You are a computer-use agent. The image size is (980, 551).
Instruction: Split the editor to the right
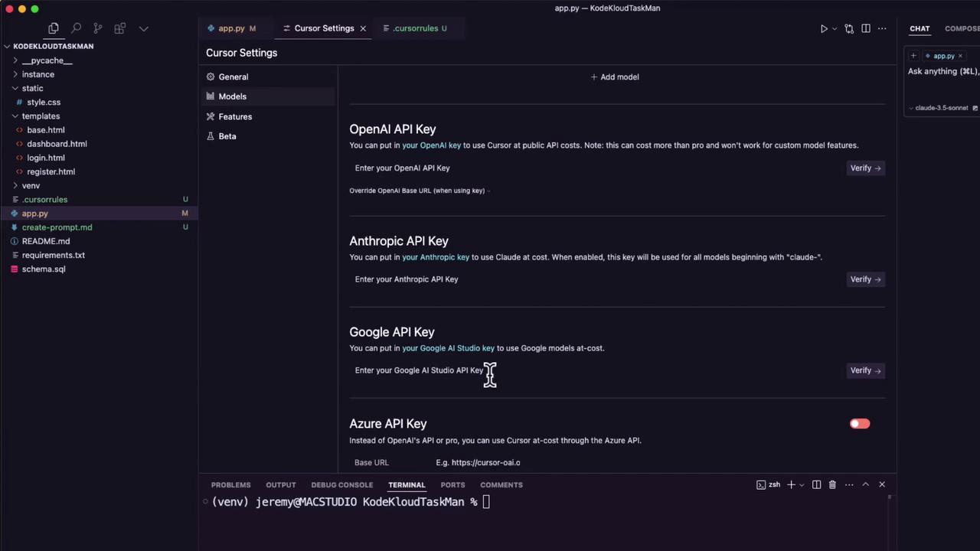(866, 28)
